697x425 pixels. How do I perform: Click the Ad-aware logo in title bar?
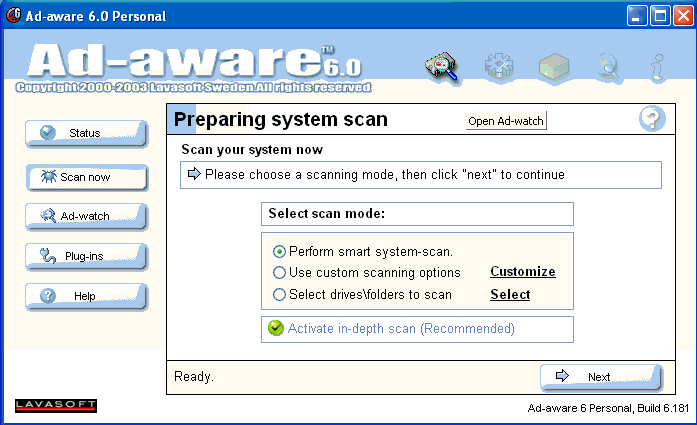[14, 15]
